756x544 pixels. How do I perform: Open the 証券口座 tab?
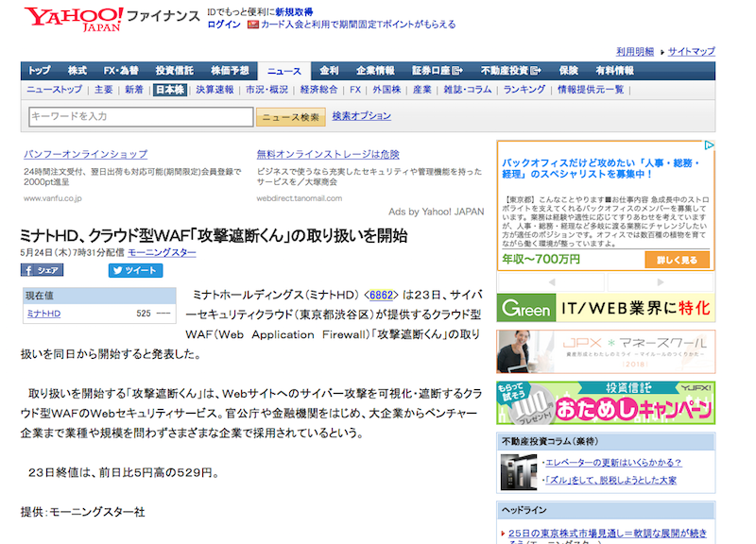(x=437, y=71)
